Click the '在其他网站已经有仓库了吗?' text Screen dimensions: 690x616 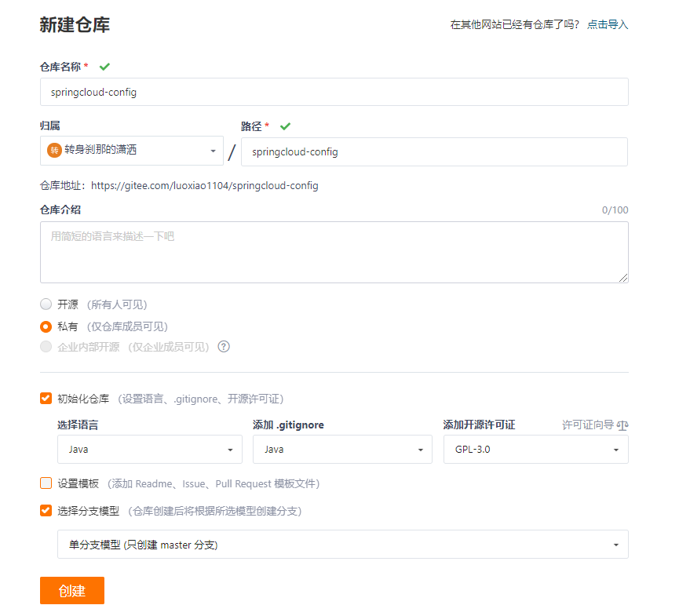pos(515,24)
